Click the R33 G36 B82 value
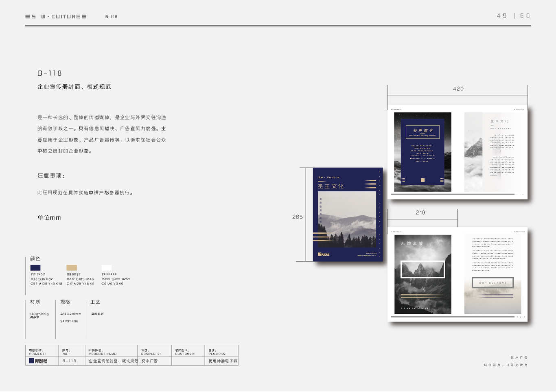The height and width of the screenshot is (392, 556). 42,279
